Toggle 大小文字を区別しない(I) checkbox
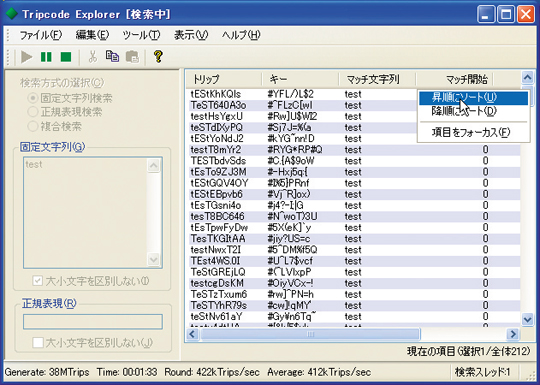The height and width of the screenshot is (385, 540). pos(38,281)
